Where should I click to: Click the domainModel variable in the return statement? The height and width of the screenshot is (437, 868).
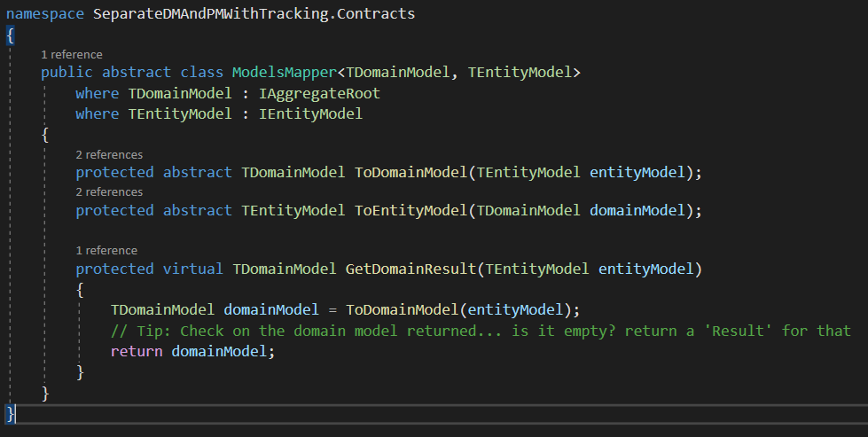219,352
